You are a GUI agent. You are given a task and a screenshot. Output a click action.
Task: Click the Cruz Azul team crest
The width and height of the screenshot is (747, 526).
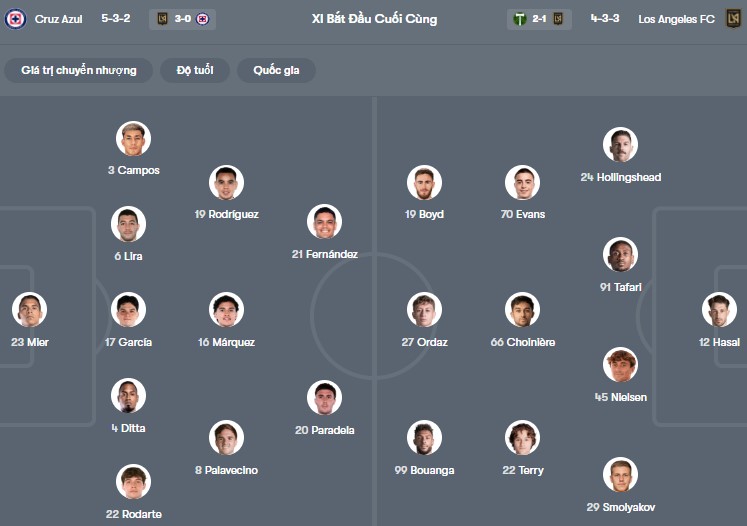15,19
